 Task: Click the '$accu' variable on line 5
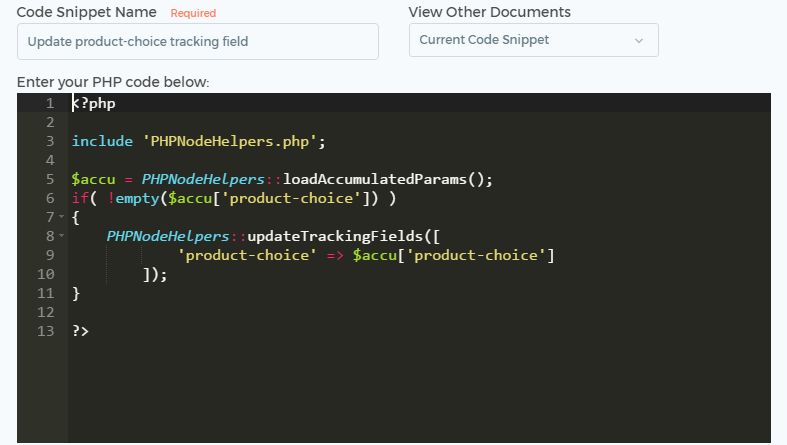(93, 179)
